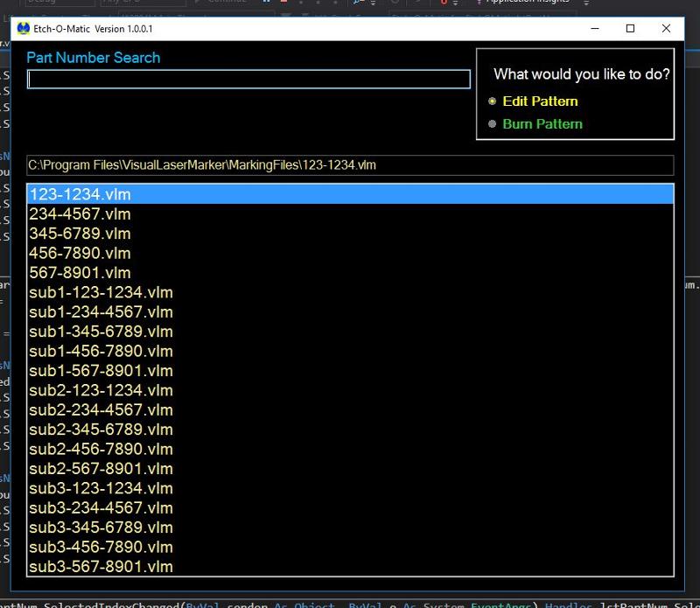Select the Edit Pattern radio button
700x608 pixels.
pos(493,101)
